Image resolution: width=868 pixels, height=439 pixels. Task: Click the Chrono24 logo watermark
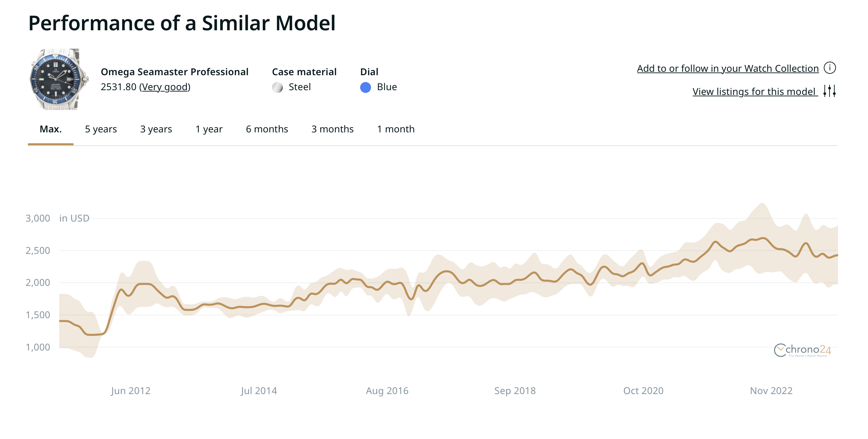tap(802, 350)
